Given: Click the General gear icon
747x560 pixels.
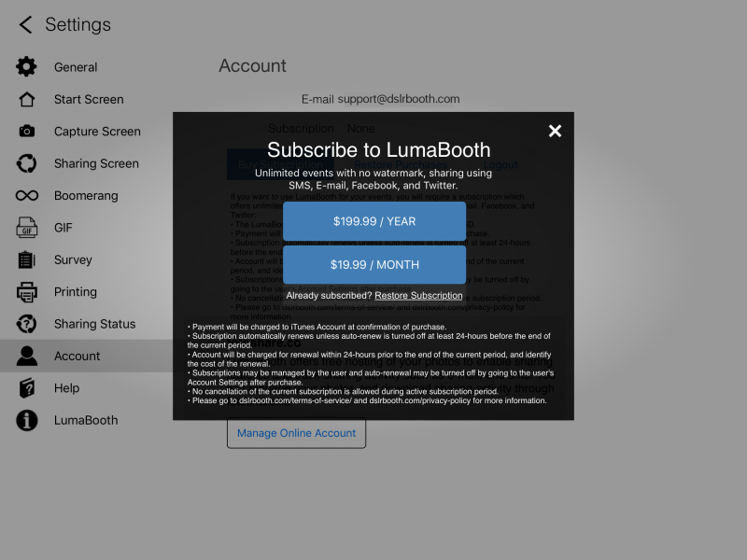Looking at the screenshot, I should (27, 66).
